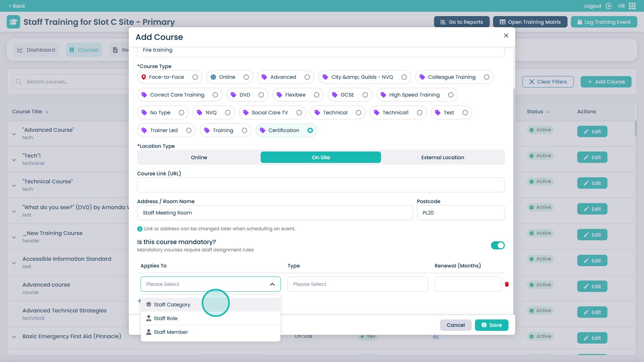Click the graduation cap app logo icon
Image resolution: width=644 pixels, height=362 pixels.
13,22
